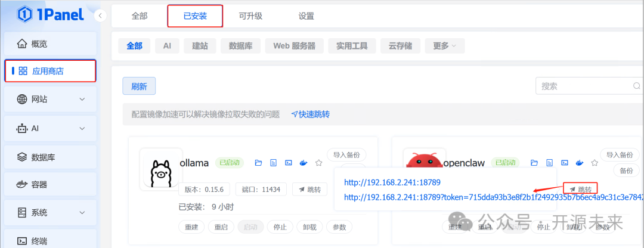
Task: Click ollama's 已启动 status badge
Action: pos(230,163)
